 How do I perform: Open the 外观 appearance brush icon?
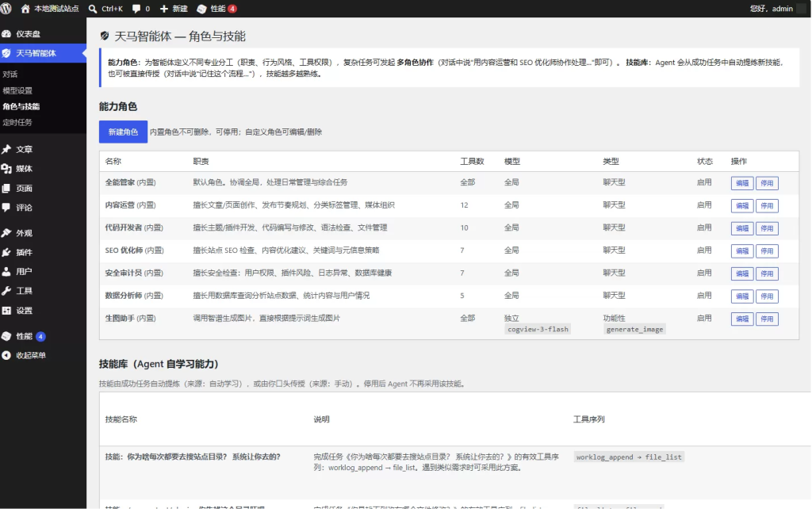[x=6, y=233]
